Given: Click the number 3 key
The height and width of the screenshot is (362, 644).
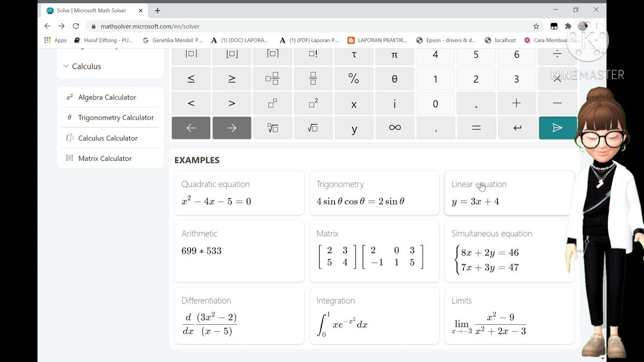Looking at the screenshot, I should tap(517, 78).
